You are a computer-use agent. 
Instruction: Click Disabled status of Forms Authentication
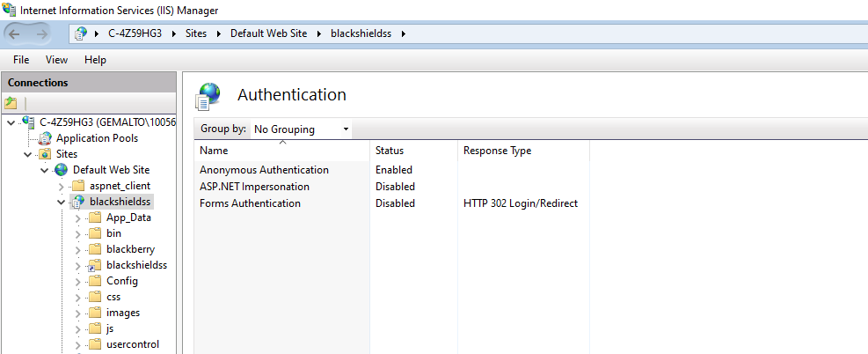[395, 203]
